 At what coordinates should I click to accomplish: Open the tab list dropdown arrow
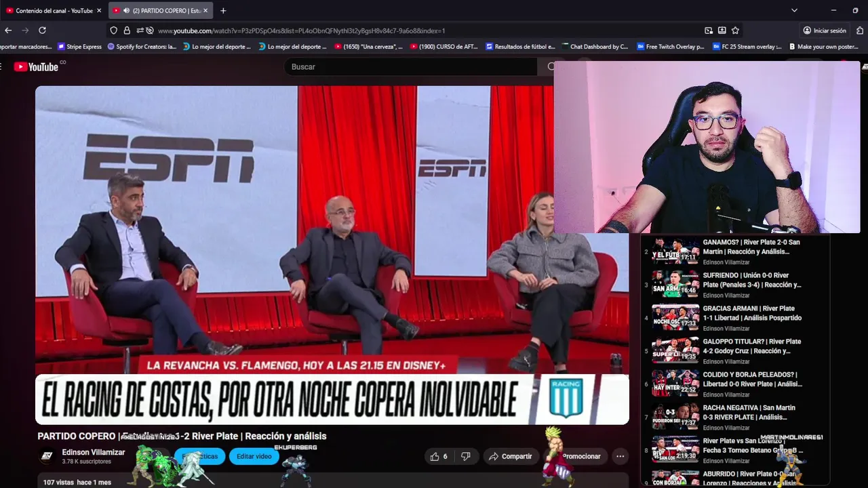[x=794, y=11]
